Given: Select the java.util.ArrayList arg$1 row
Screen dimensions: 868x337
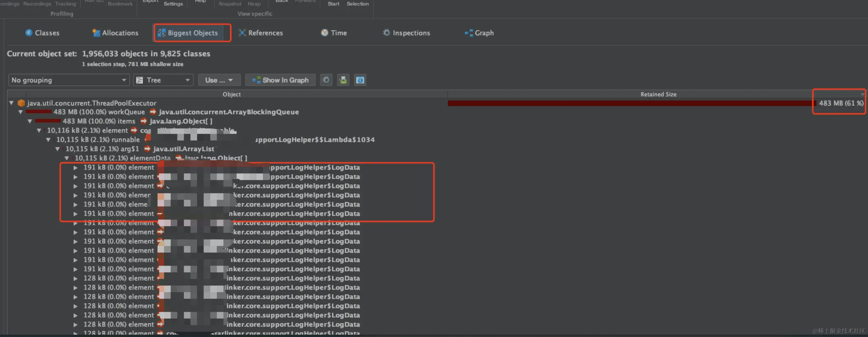Looking at the screenshot, I should click(184, 149).
